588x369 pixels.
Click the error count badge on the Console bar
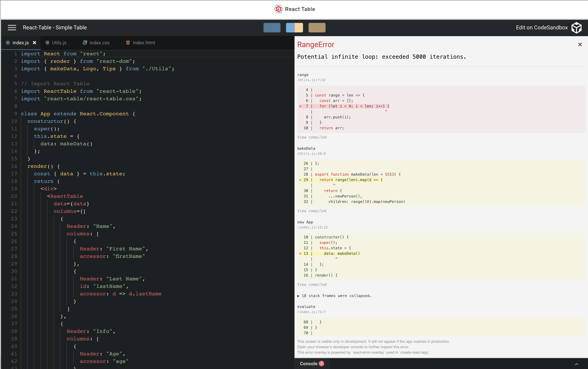coord(322,363)
